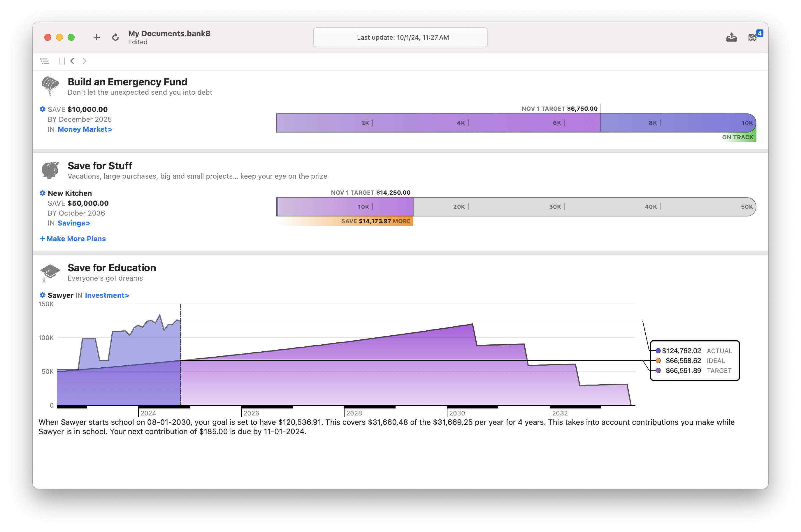801x532 pixels.
Task: Click the $66,561.89 target value
Action: 683,371
